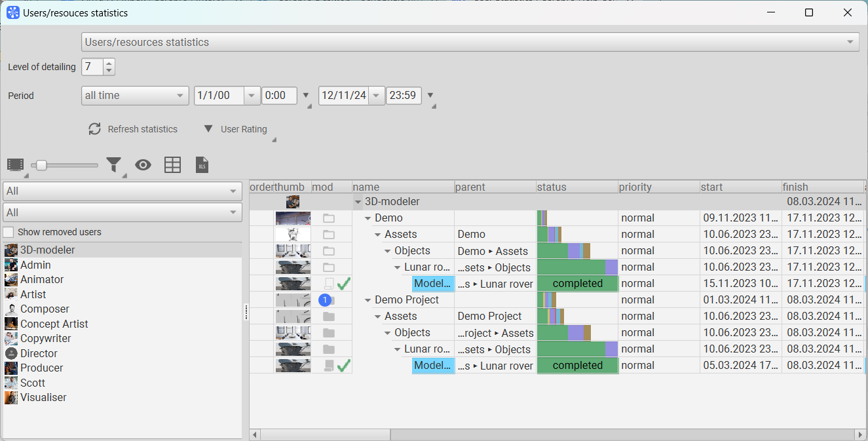Open the Users/resouces statistics dropdown
The width and height of the screenshot is (868, 441).
pyautogui.click(x=470, y=42)
